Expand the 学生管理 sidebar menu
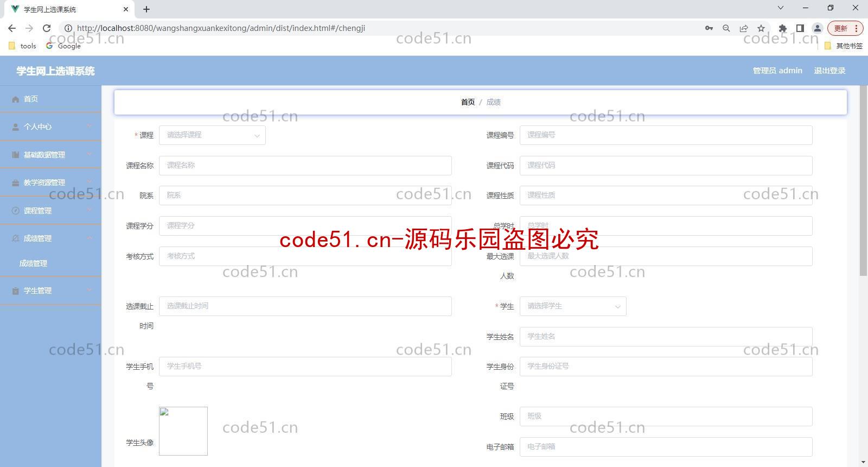 pyautogui.click(x=50, y=291)
